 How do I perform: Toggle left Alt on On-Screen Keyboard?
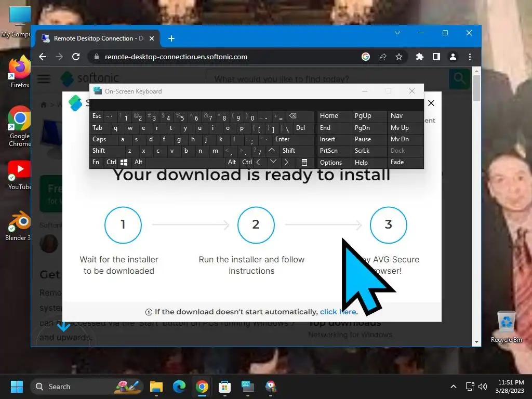(x=138, y=162)
